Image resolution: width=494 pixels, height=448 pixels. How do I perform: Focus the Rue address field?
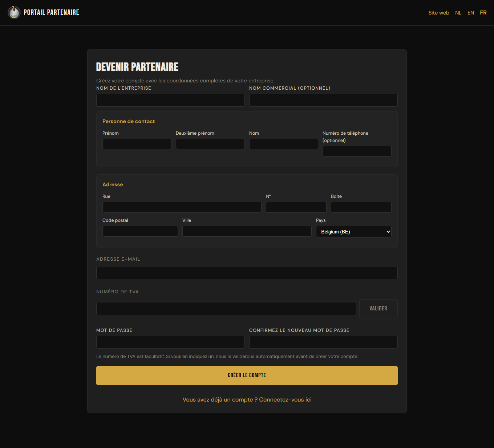point(182,207)
